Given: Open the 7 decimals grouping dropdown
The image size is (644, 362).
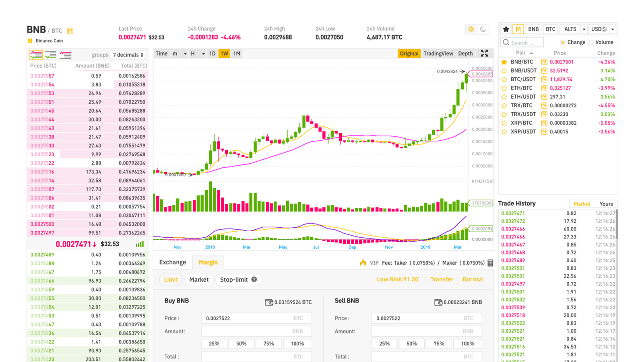Looking at the screenshot, I should point(128,55).
